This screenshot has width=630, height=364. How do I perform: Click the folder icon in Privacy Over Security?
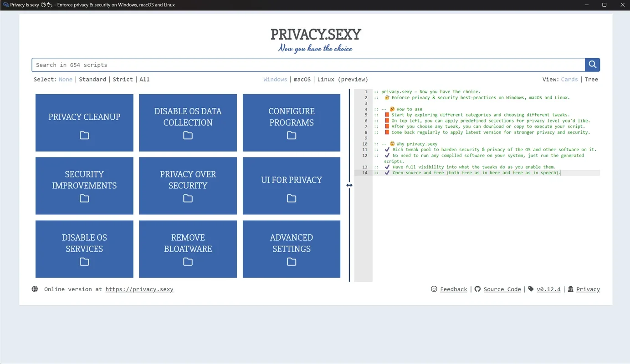[188, 198]
